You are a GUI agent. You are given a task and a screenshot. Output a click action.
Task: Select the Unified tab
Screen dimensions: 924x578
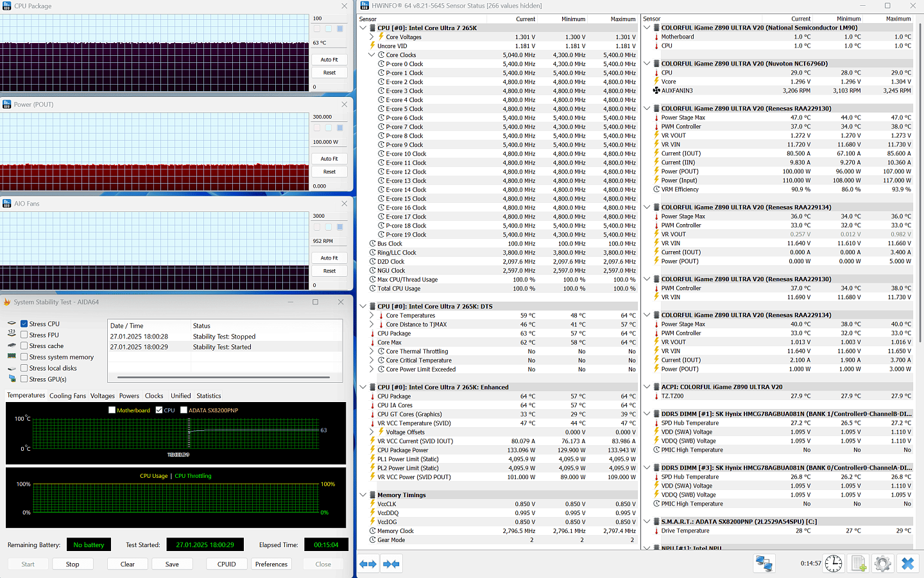[x=180, y=396]
